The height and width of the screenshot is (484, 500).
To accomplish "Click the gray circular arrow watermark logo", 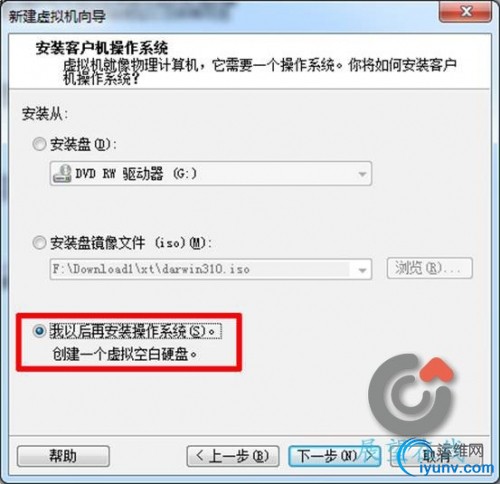I will point(409,394).
